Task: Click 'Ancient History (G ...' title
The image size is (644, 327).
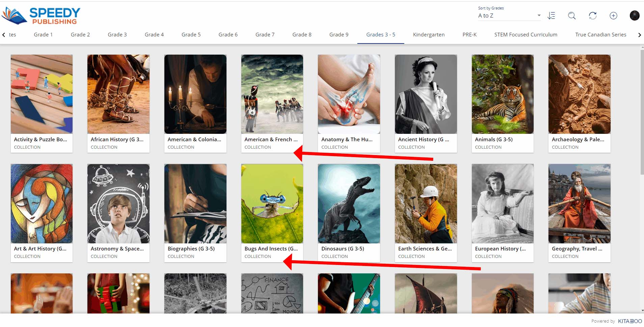Action: point(424,139)
